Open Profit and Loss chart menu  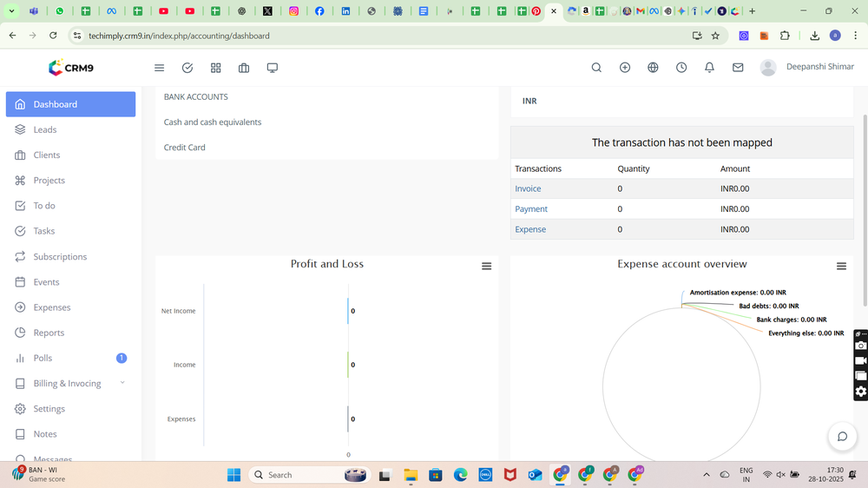[487, 267]
